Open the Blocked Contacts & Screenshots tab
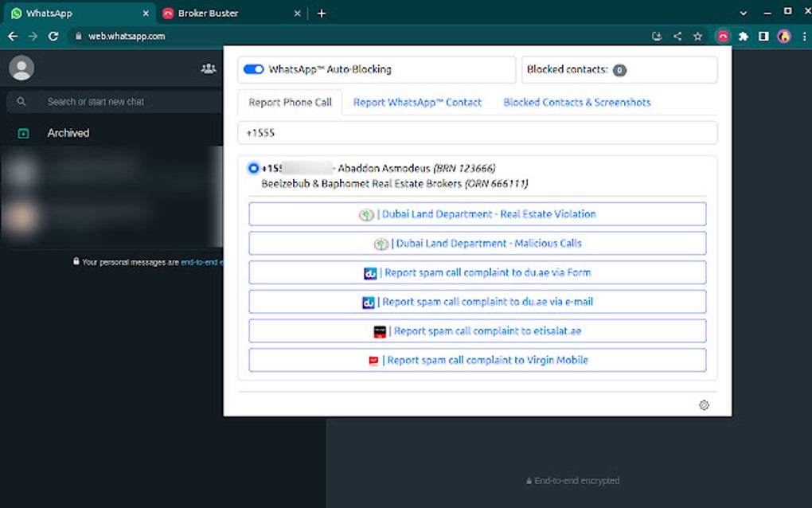The image size is (812, 508). [576, 102]
